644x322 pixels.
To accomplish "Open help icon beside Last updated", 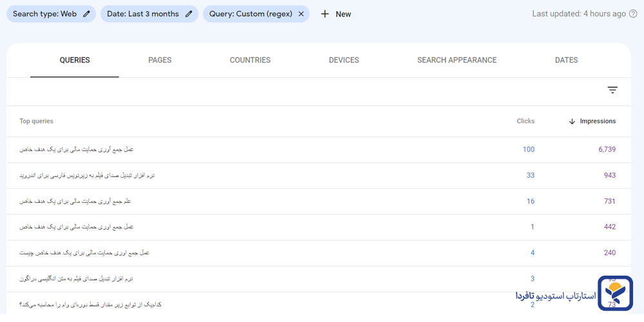I will (x=632, y=14).
